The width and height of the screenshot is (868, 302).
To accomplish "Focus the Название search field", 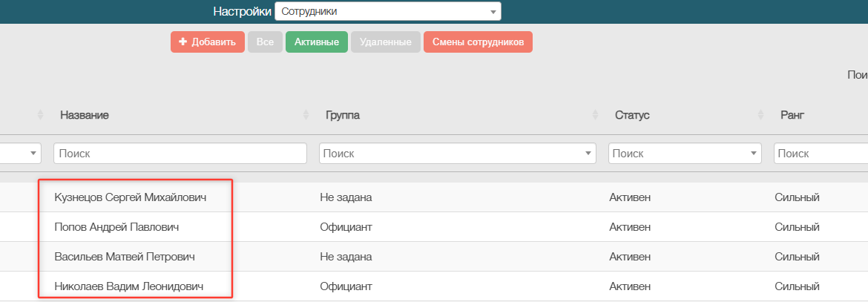I will (180, 154).
